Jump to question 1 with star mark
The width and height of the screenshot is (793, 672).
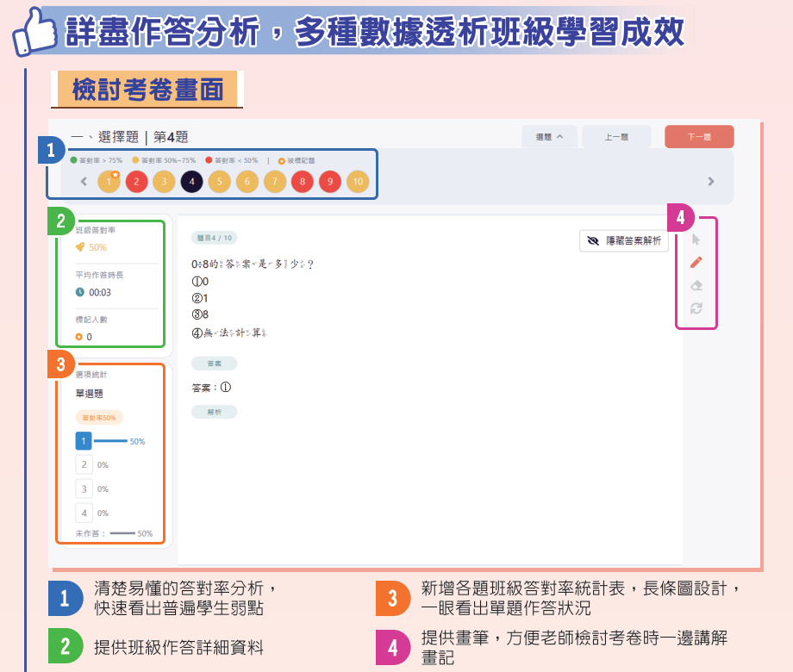tap(109, 182)
